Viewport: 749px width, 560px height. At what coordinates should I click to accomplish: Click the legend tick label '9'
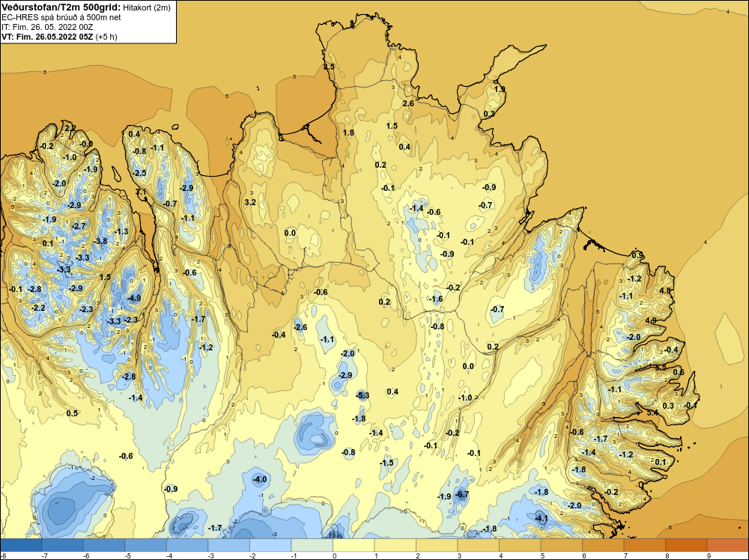click(709, 556)
